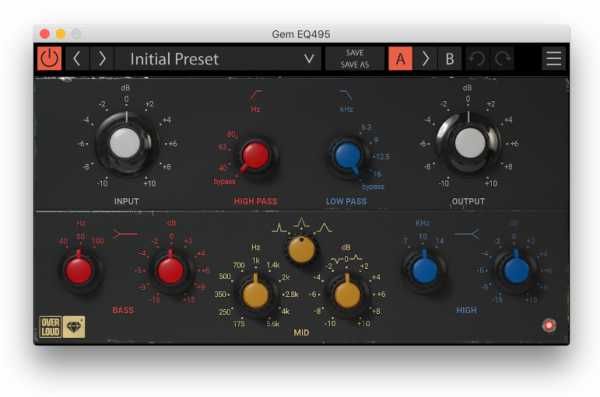Click the narrow mid bandwidth icon

tap(279, 228)
